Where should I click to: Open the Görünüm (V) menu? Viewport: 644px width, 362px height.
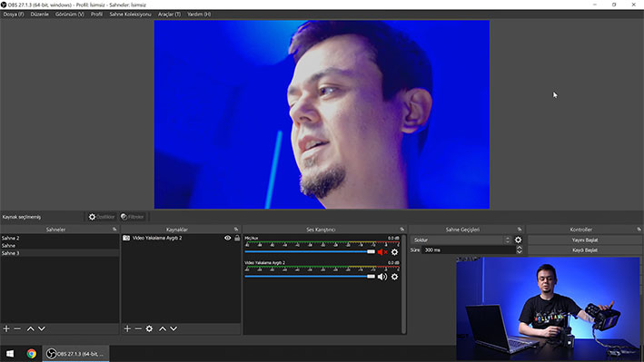pyautogui.click(x=69, y=14)
